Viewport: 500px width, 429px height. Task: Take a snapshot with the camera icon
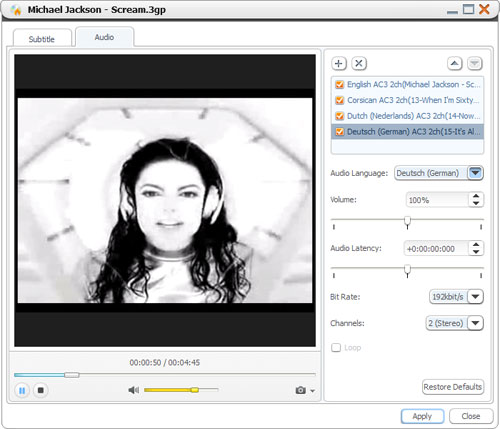tap(300, 390)
